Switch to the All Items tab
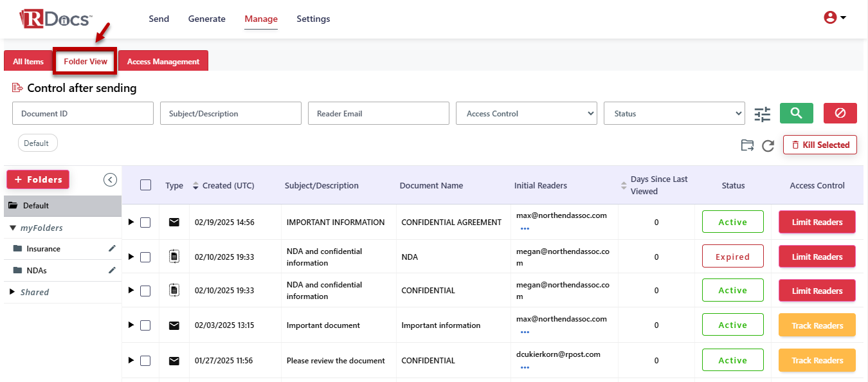Viewport: 868px width, 382px height. pyautogui.click(x=28, y=62)
